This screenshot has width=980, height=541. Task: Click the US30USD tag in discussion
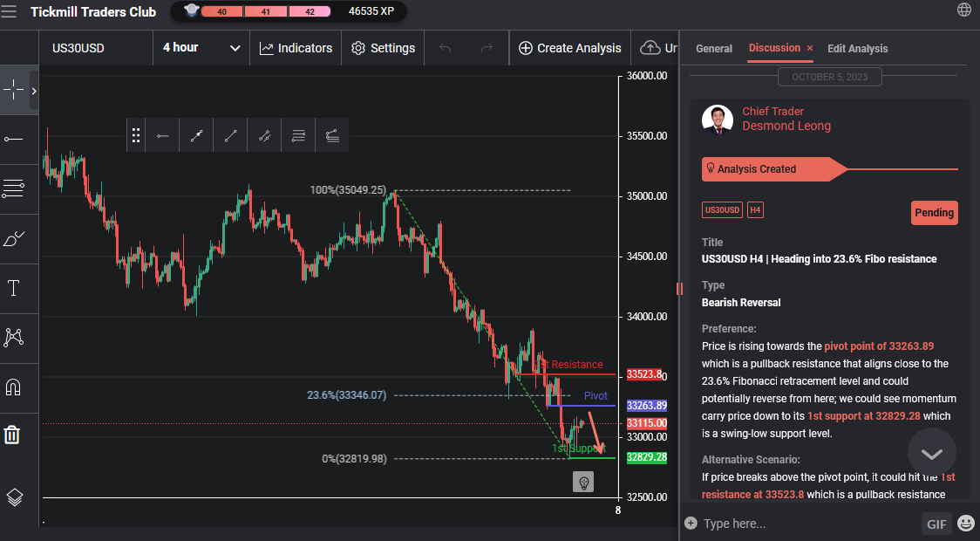tap(722, 210)
